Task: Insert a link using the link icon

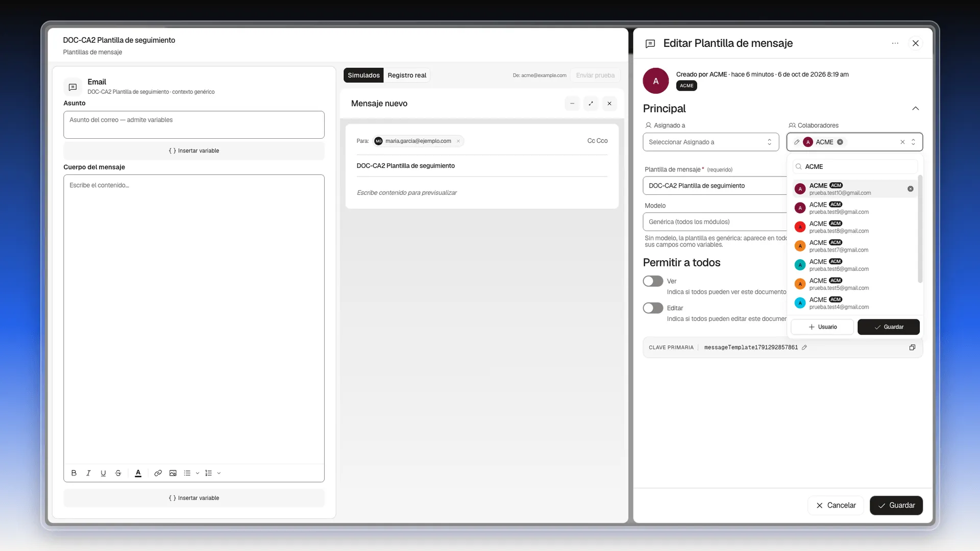Action: pos(158,473)
